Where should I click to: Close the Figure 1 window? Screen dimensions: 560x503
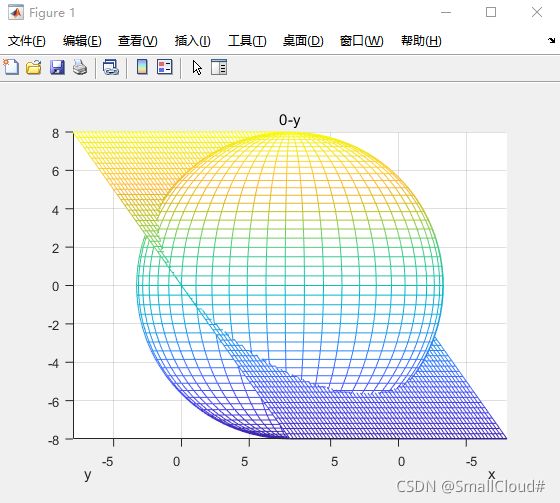(537, 13)
